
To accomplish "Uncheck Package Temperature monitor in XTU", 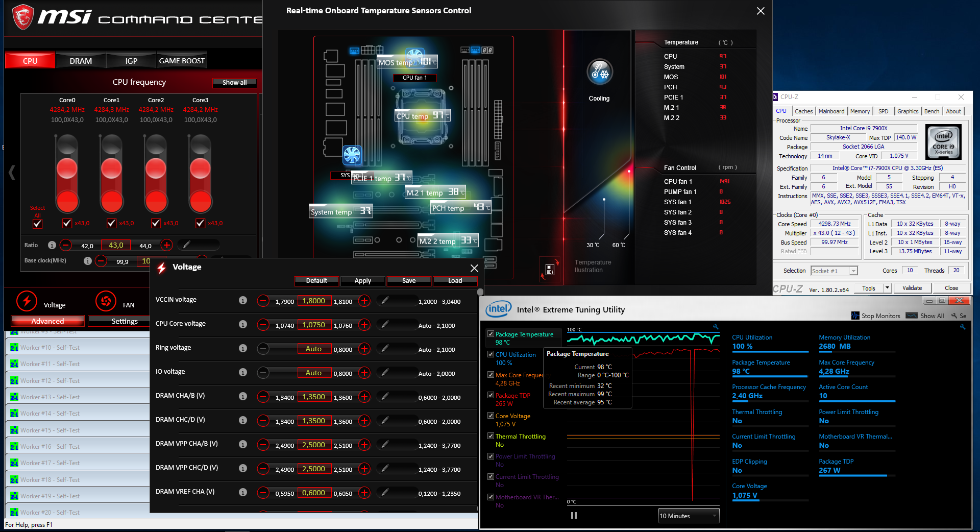I will click(491, 334).
